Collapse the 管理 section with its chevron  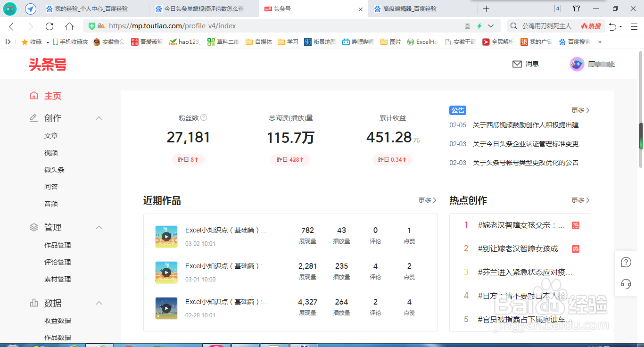click(x=99, y=227)
